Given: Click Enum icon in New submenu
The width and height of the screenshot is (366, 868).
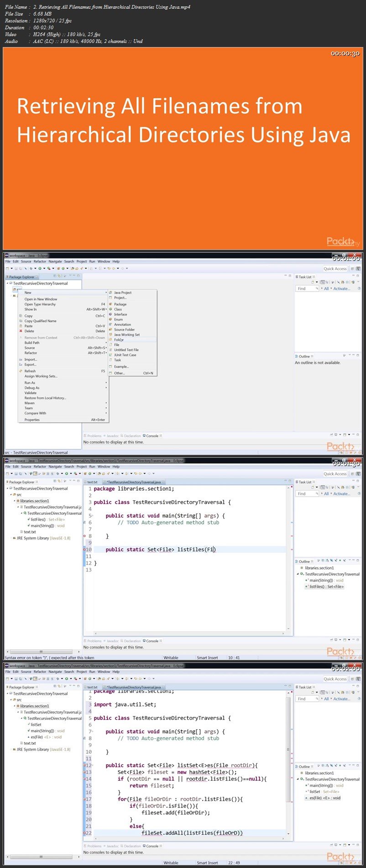Looking at the screenshot, I should point(110,319).
